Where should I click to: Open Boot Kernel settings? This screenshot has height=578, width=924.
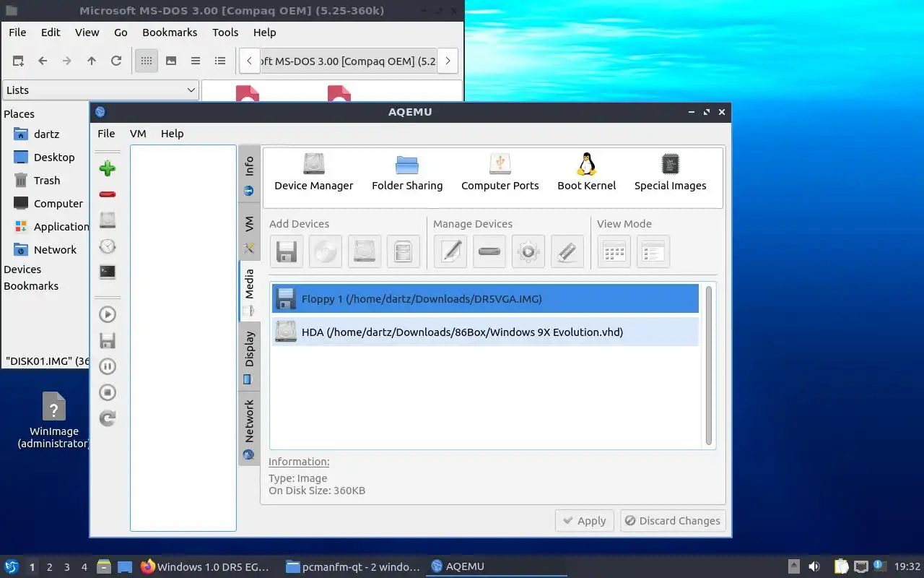pyautogui.click(x=586, y=173)
